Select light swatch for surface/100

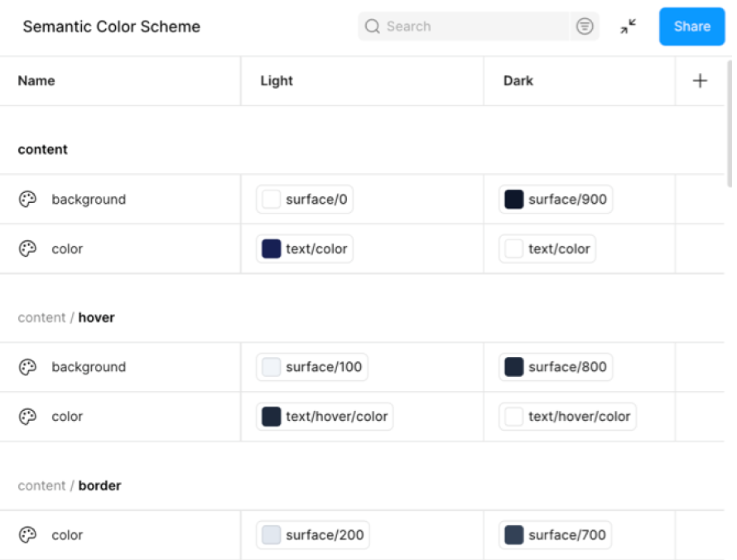tap(272, 367)
